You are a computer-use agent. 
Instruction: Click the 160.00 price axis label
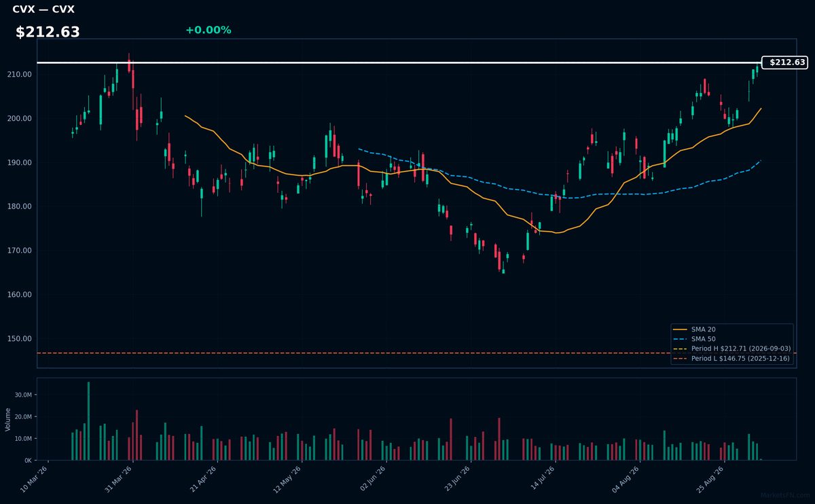(x=21, y=295)
